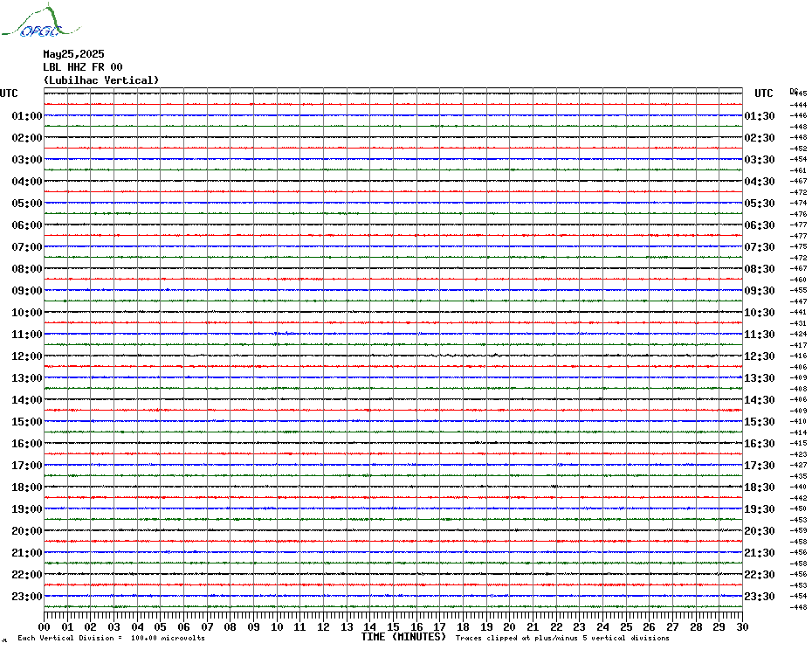Click the right UTC axis header
This screenshot has height=650, width=812.
click(x=764, y=93)
